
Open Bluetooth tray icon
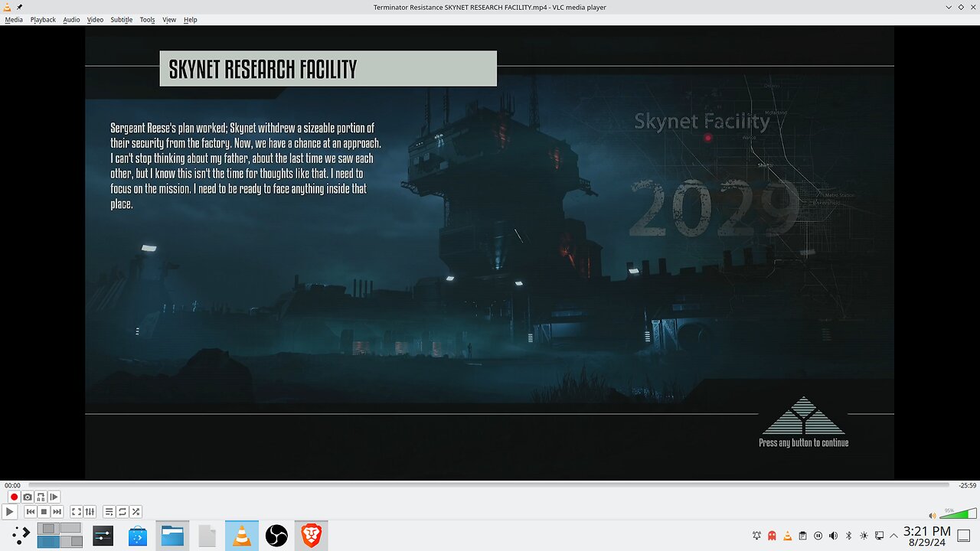tap(848, 536)
